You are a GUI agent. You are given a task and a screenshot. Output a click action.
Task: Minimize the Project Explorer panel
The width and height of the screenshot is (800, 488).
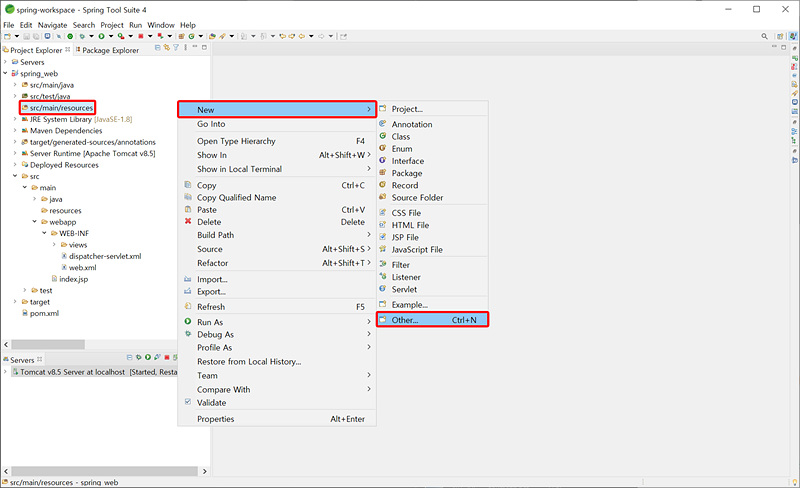tap(195, 47)
